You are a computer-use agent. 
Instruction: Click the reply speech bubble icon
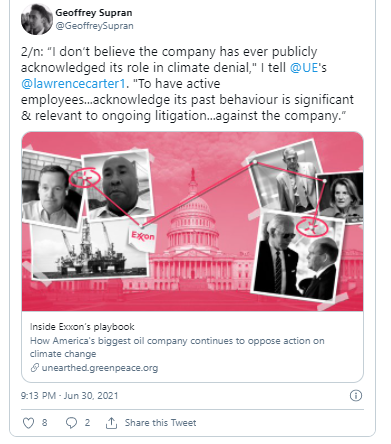71,423
